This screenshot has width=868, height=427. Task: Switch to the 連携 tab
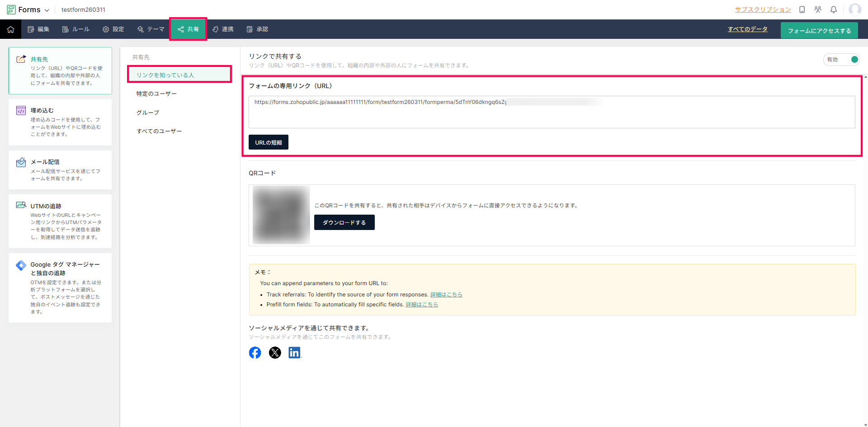(223, 29)
